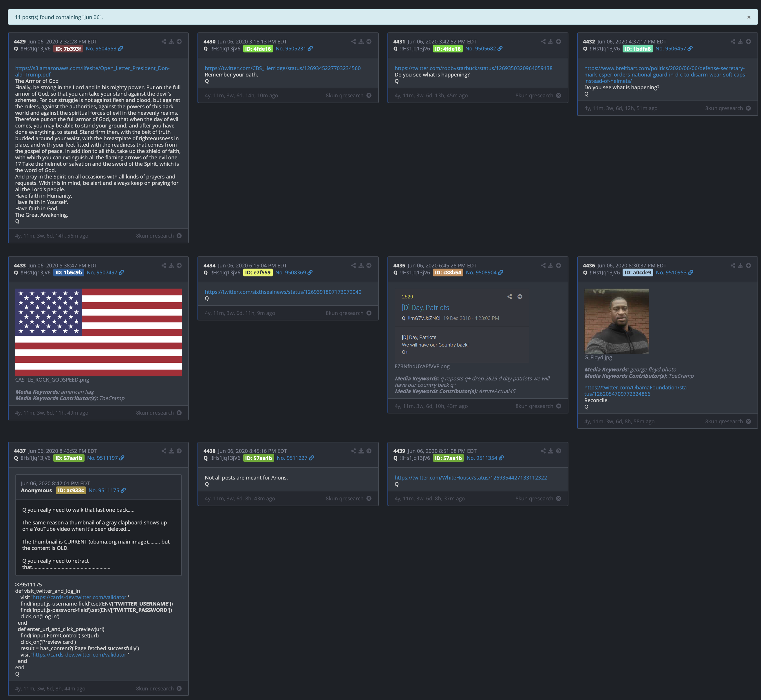Click link icon next to No. 9511175

[x=123, y=490]
